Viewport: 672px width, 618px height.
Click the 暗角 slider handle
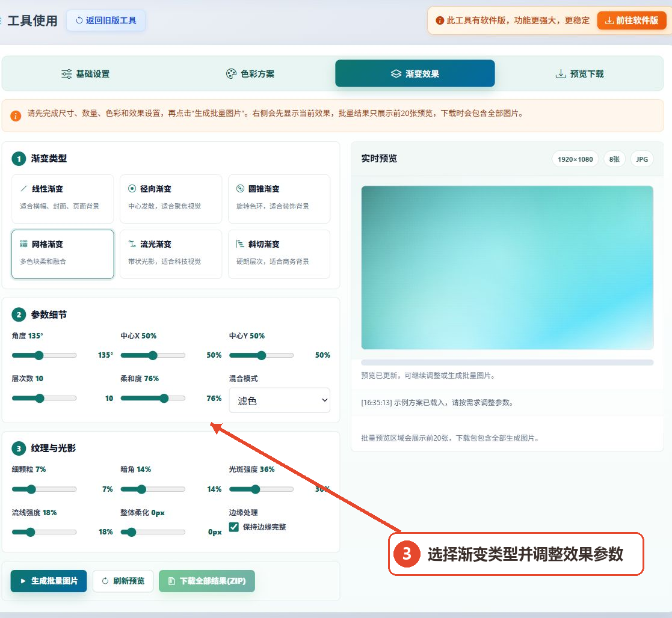(141, 489)
